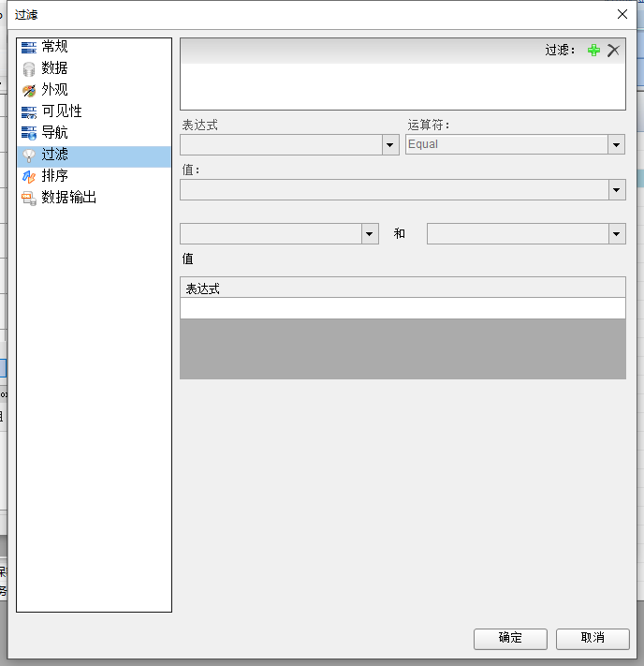Viewport: 644px width, 666px height.
Task: Click the 外观 paint palette icon
Action: [x=29, y=91]
